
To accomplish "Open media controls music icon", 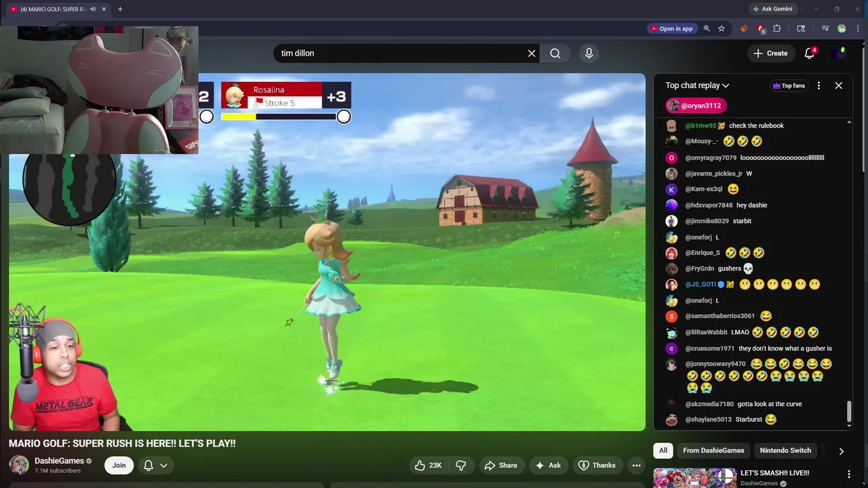I will (x=825, y=28).
